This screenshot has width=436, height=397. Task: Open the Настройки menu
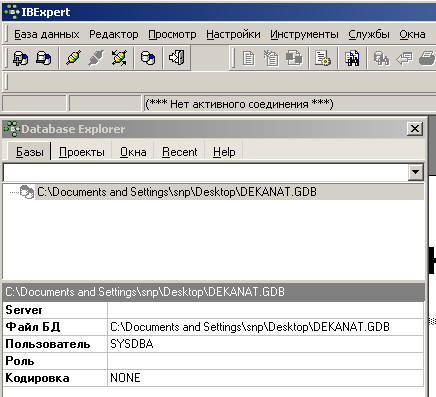[233, 34]
